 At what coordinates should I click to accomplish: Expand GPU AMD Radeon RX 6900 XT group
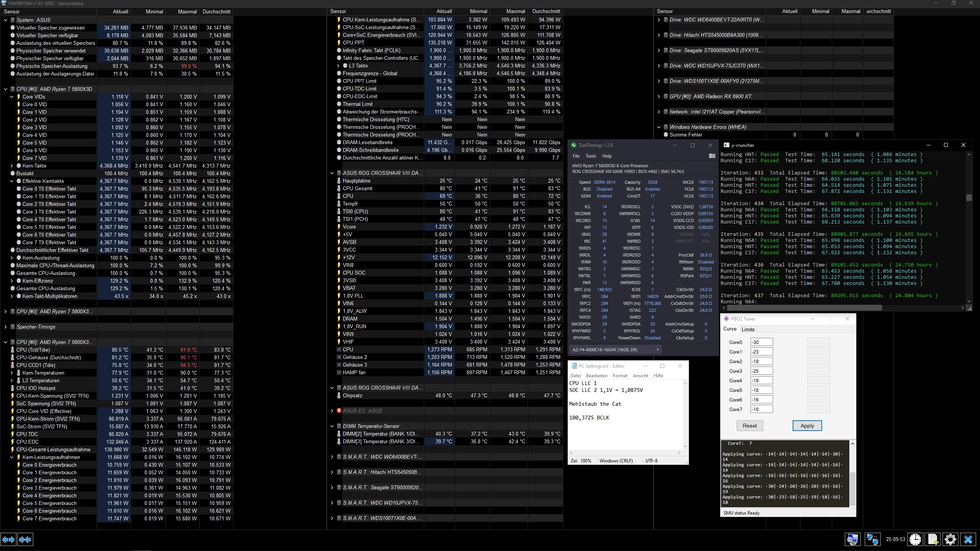659,96
